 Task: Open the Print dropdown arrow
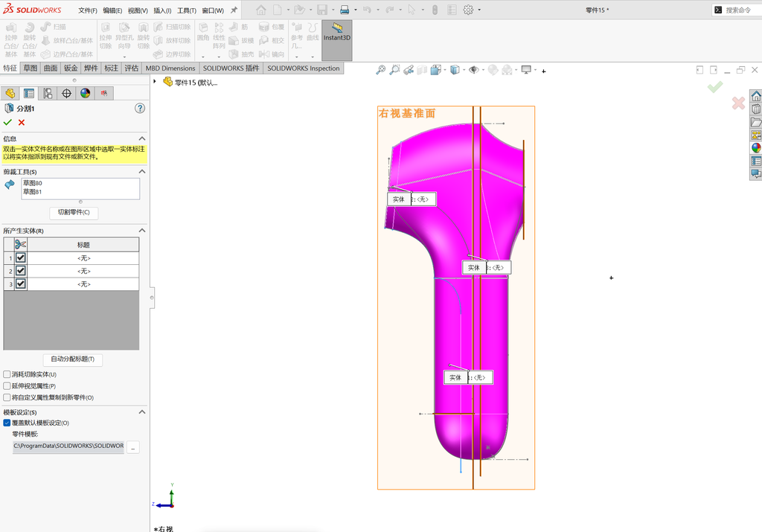pos(355,10)
